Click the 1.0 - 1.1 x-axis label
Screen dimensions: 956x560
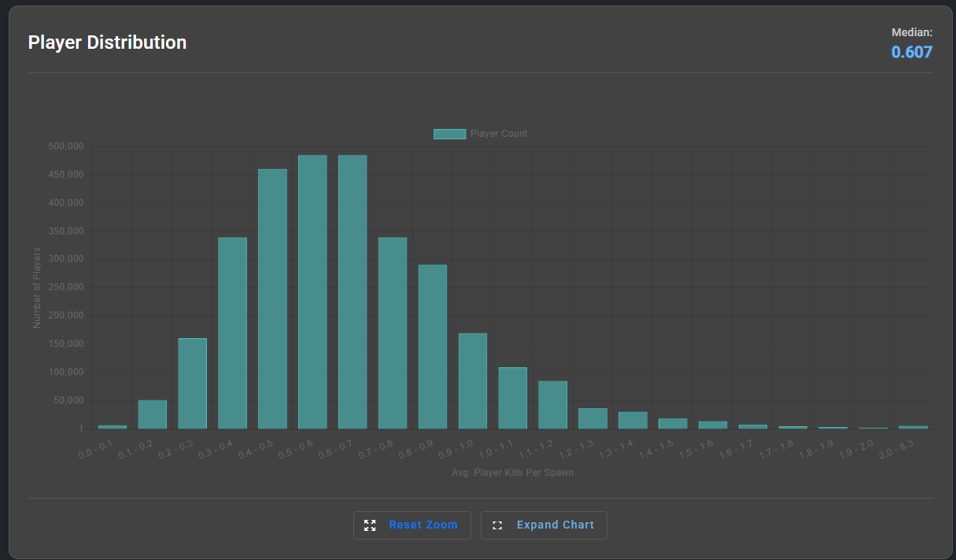coord(496,450)
